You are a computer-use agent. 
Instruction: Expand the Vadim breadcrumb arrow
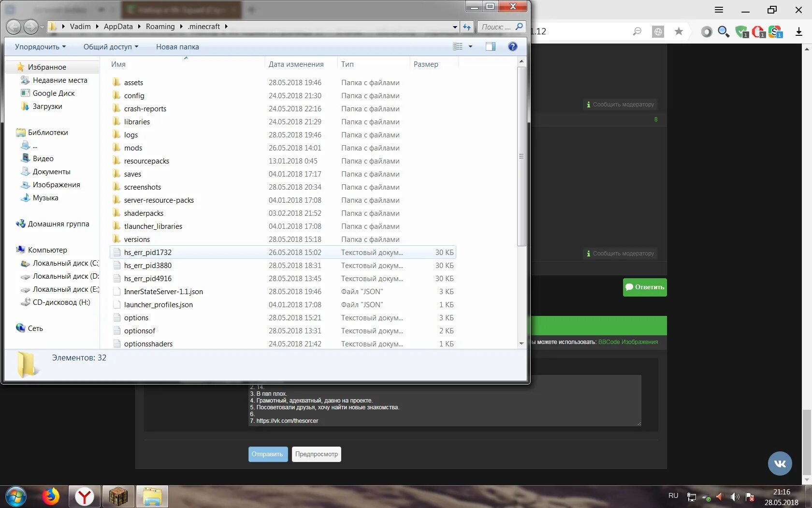click(97, 27)
